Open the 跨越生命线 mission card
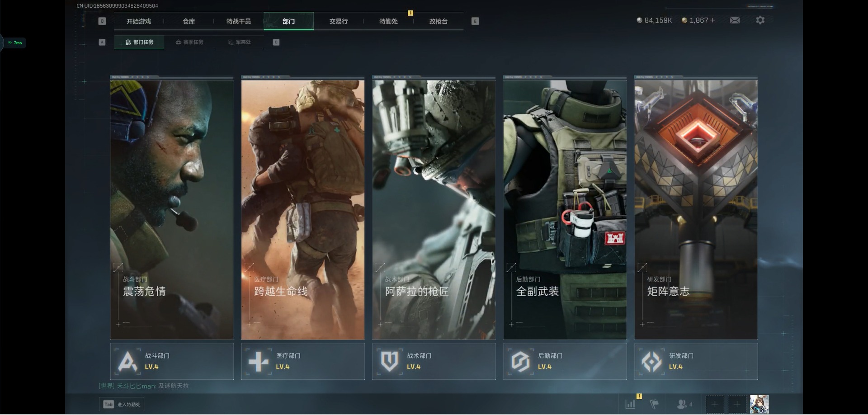 pos(303,208)
